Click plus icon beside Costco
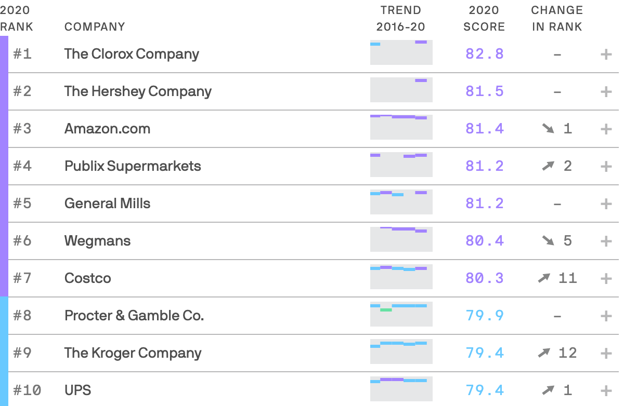624x406 pixels. click(x=606, y=278)
